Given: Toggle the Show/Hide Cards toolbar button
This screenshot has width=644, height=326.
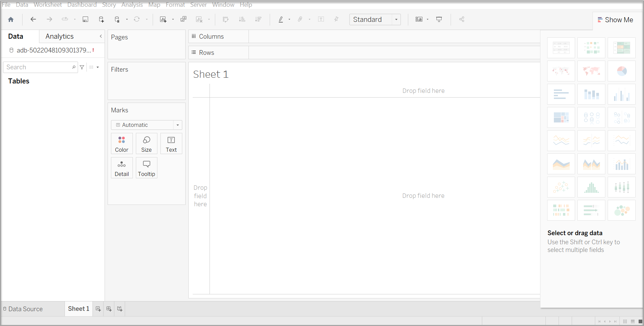Looking at the screenshot, I should [x=419, y=20].
